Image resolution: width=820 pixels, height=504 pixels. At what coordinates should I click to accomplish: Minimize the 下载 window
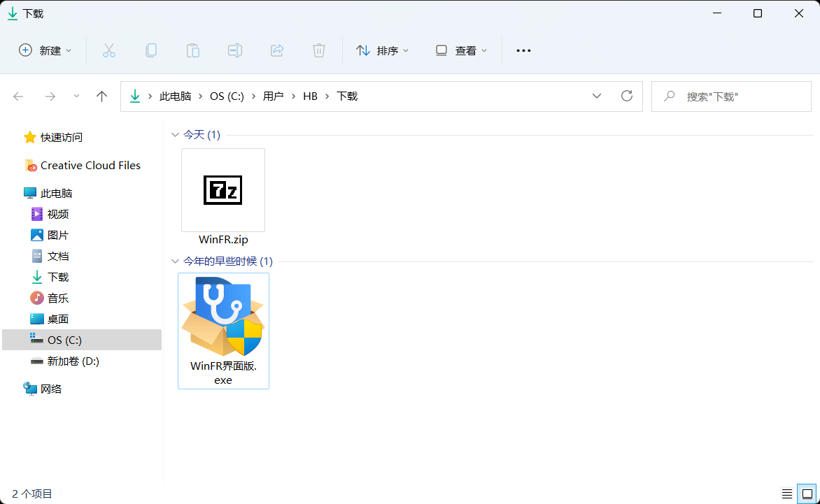(717, 13)
